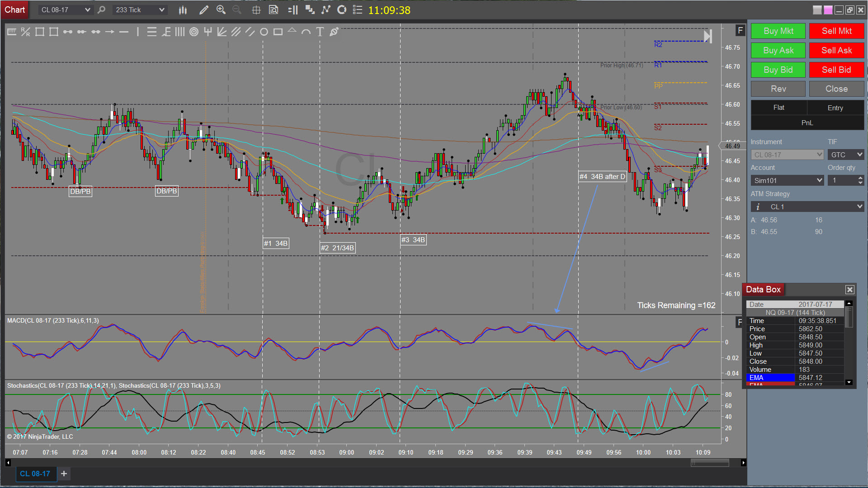Click the Chart window menu label
Viewport: 868px width, 488px height.
click(14, 9)
